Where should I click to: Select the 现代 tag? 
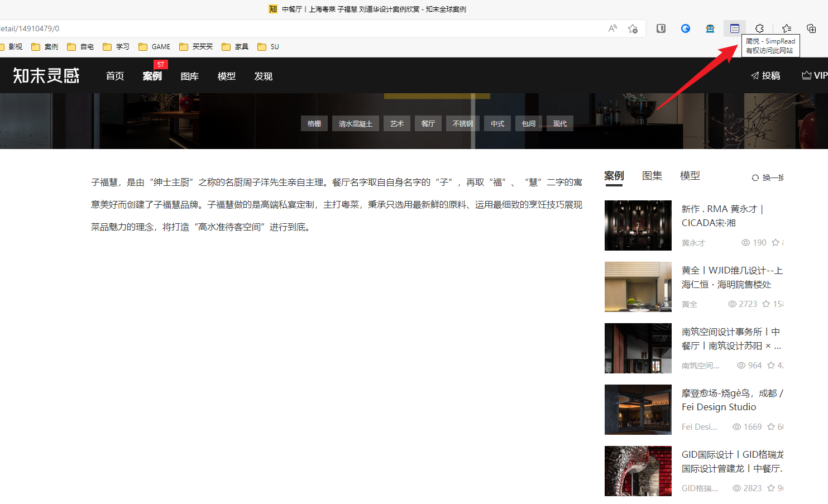coord(560,123)
